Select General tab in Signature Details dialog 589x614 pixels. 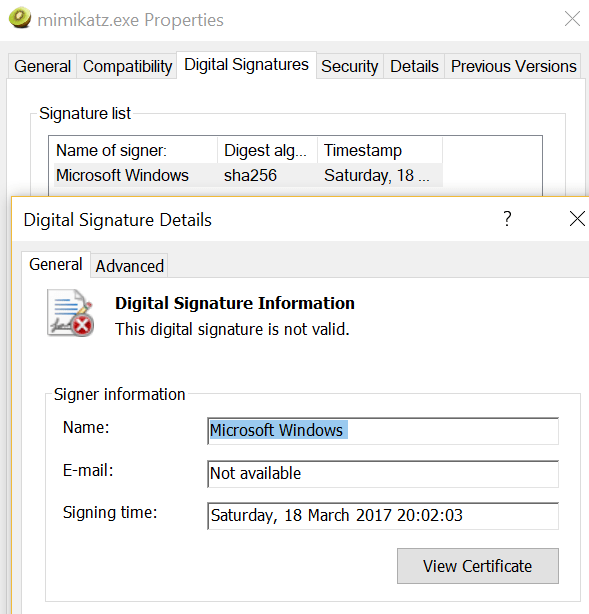click(56, 264)
